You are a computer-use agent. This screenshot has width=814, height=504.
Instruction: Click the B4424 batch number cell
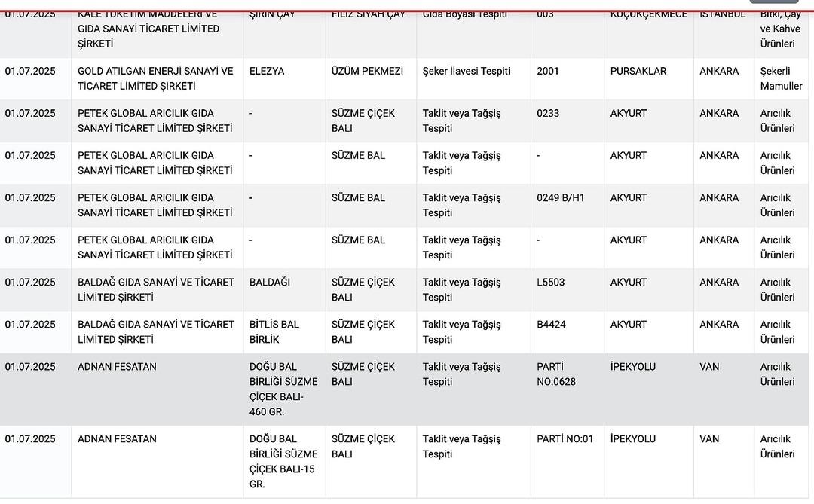point(551,325)
